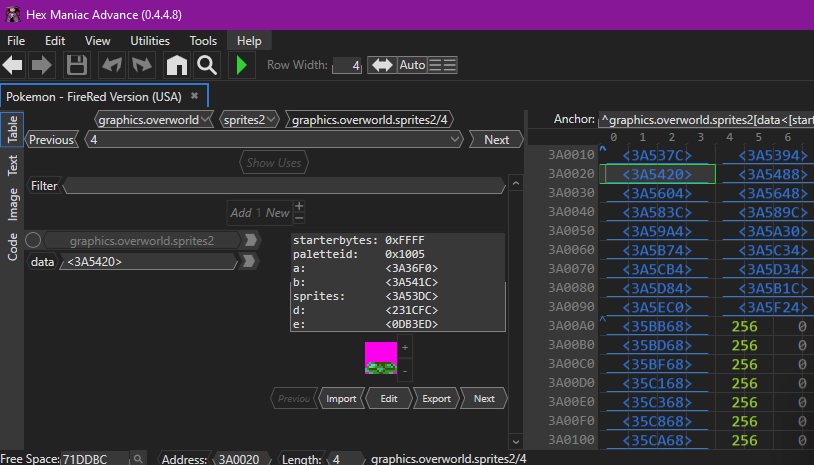Toggle the circle beside graphics.overworld.sprites2

(33, 240)
